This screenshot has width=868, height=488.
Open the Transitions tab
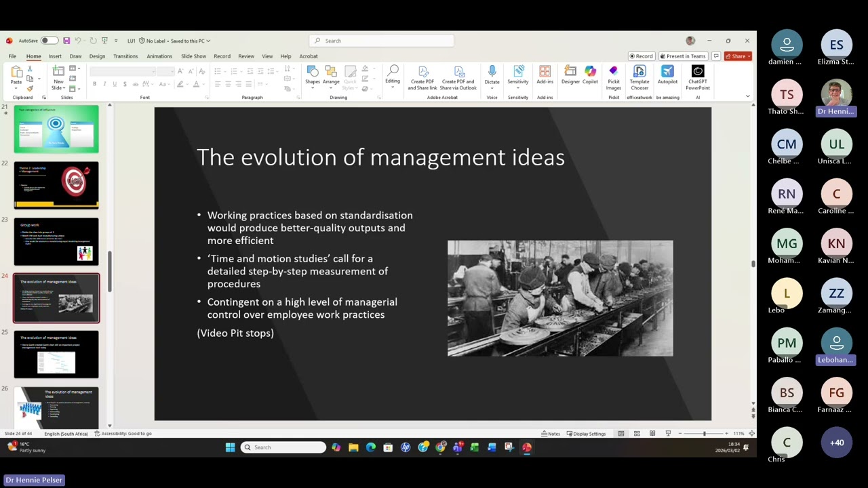point(125,56)
